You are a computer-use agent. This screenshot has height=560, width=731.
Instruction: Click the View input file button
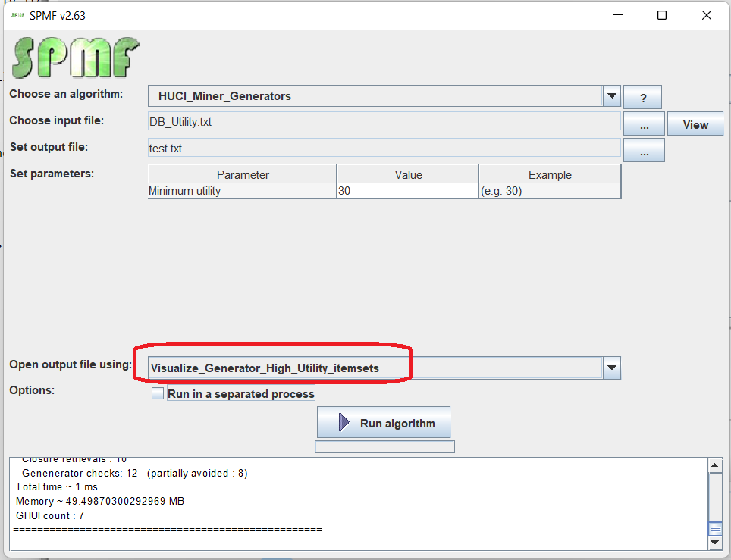[695, 124]
